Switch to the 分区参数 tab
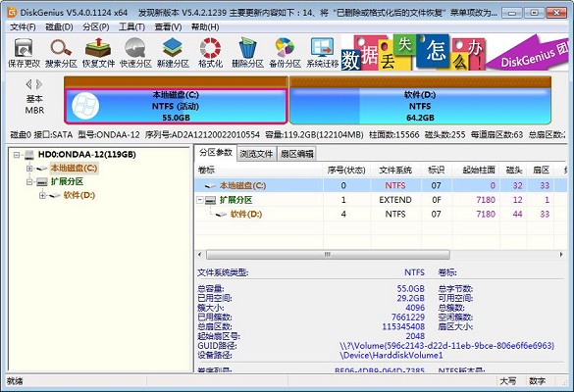The width and height of the screenshot is (574, 392). click(x=215, y=153)
